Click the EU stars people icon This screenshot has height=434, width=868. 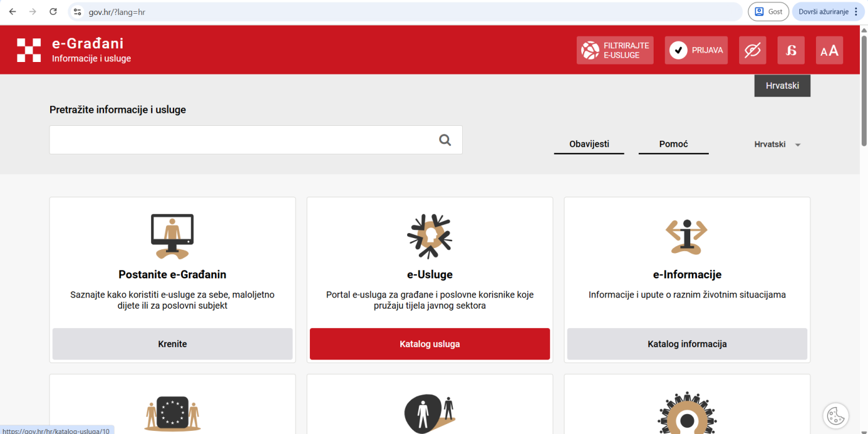[x=172, y=414]
